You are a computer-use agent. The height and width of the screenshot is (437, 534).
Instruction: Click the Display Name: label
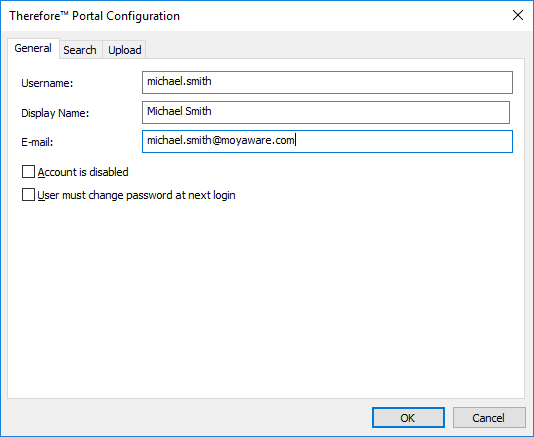pos(55,113)
